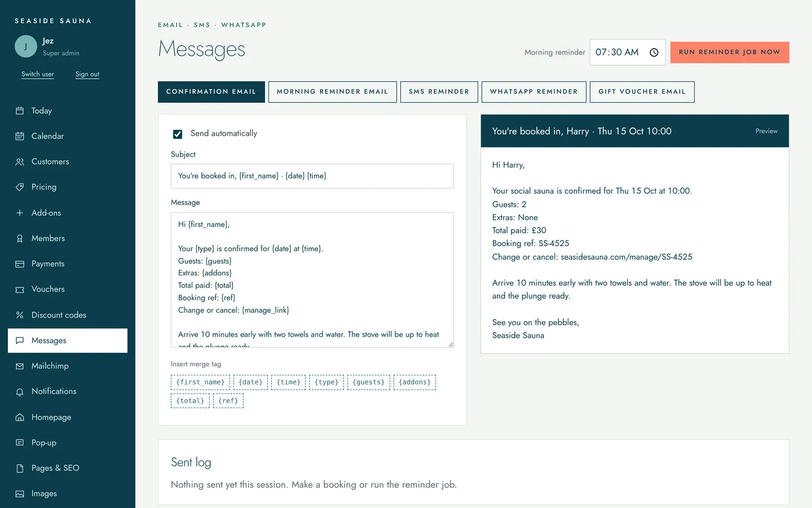This screenshot has width=812, height=508.
Task: Insert the {first_name} merge tag
Action: point(200,382)
